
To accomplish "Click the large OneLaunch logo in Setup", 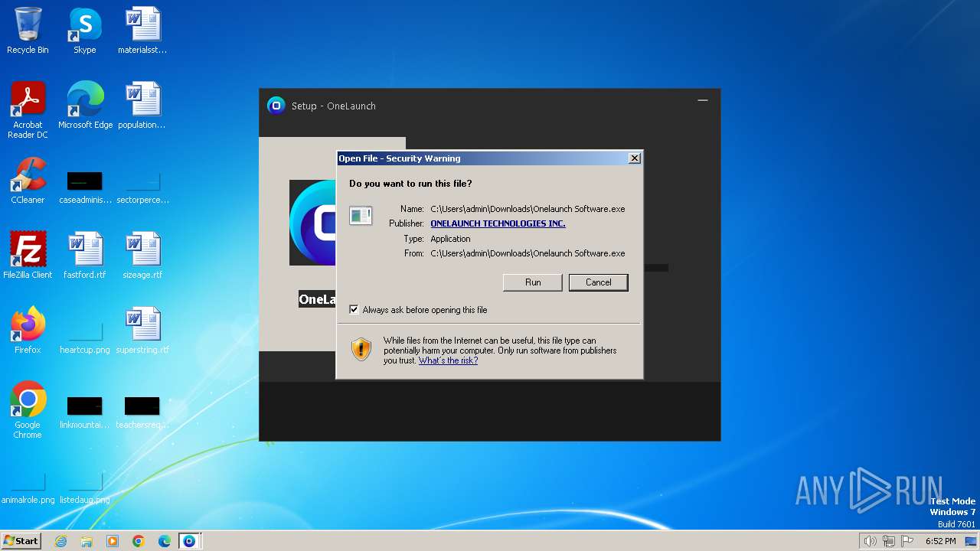I will [x=312, y=223].
